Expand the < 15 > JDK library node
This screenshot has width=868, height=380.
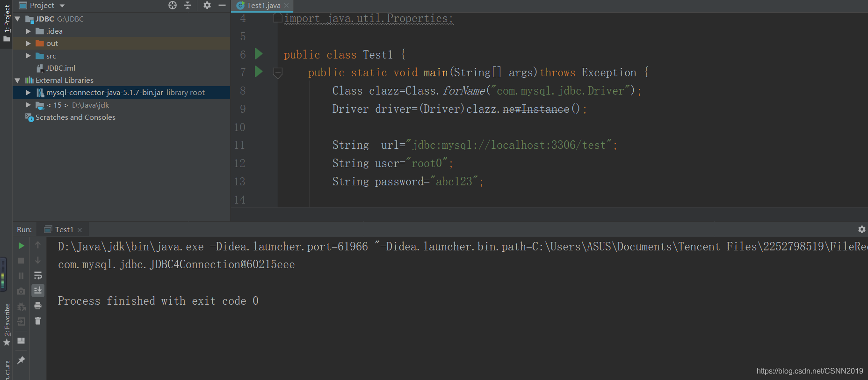[x=28, y=105]
